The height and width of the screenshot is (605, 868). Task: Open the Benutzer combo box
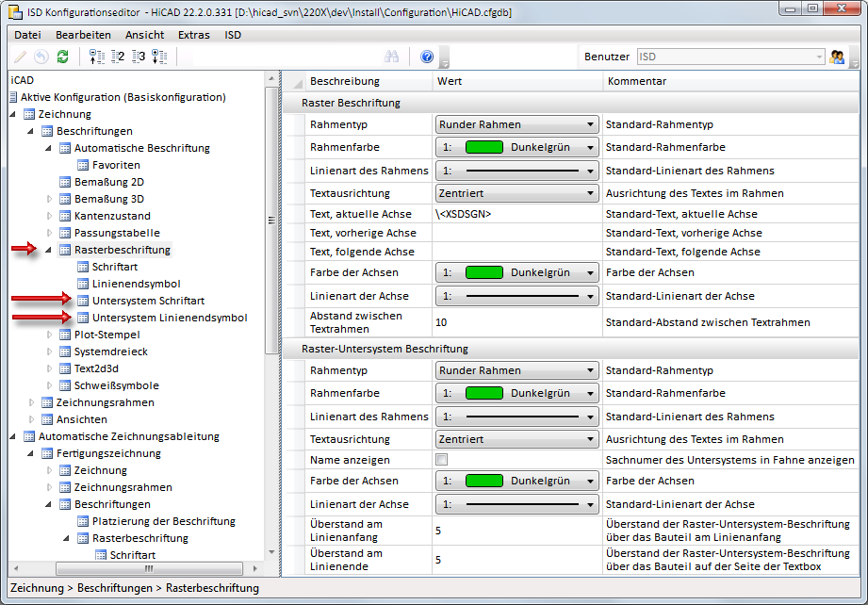coord(731,57)
